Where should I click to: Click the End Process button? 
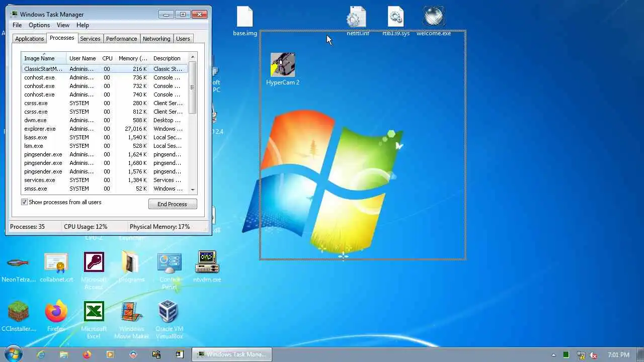[x=172, y=204]
